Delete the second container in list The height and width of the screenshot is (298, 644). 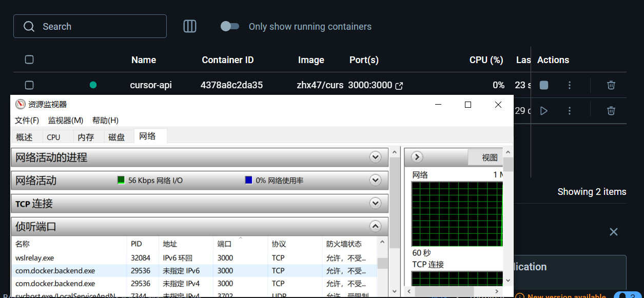(x=611, y=111)
